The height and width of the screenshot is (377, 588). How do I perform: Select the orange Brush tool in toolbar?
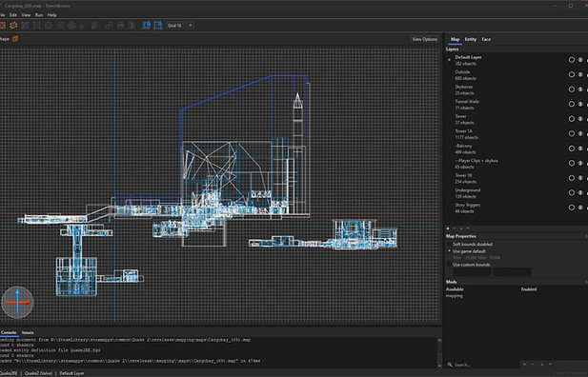(x=13, y=25)
